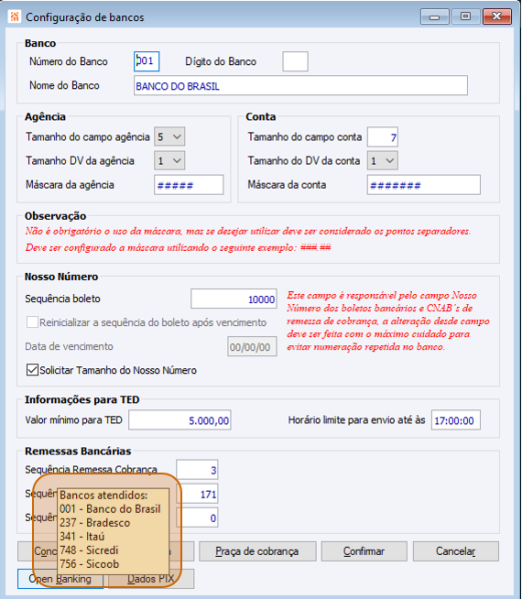This screenshot has width=522, height=599.
Task: Click '748 - Sicredi' tooltip text
Action: (x=89, y=550)
